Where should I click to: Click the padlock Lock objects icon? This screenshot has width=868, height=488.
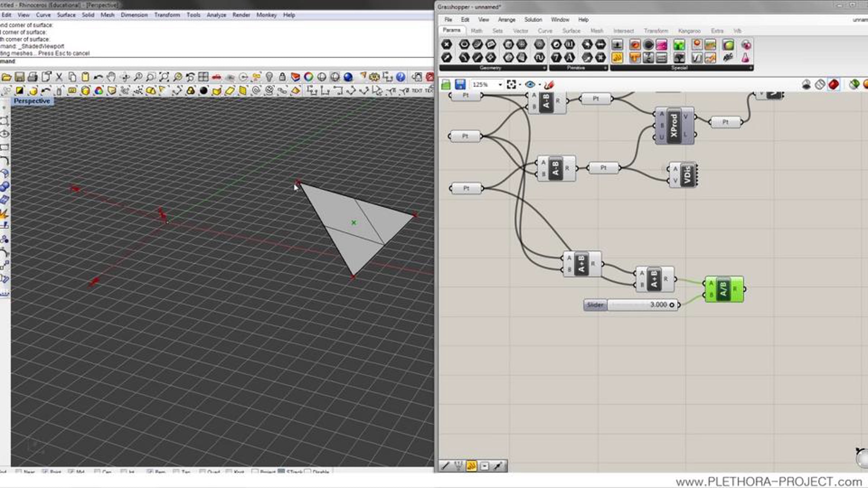[282, 77]
